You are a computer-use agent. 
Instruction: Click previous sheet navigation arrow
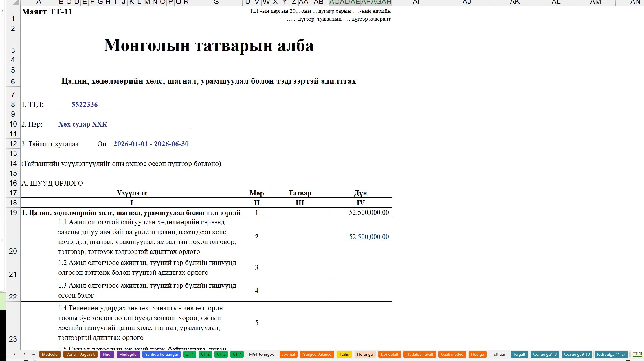pos(15,354)
